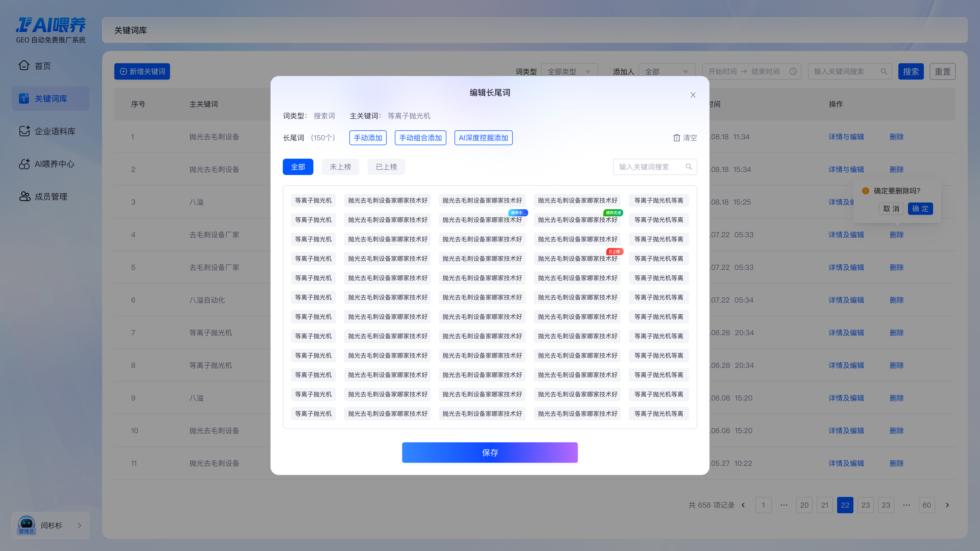Click the long-tail keyword tag with the 已上榜 badge
This screenshot has width=980, height=551.
(x=577, y=259)
